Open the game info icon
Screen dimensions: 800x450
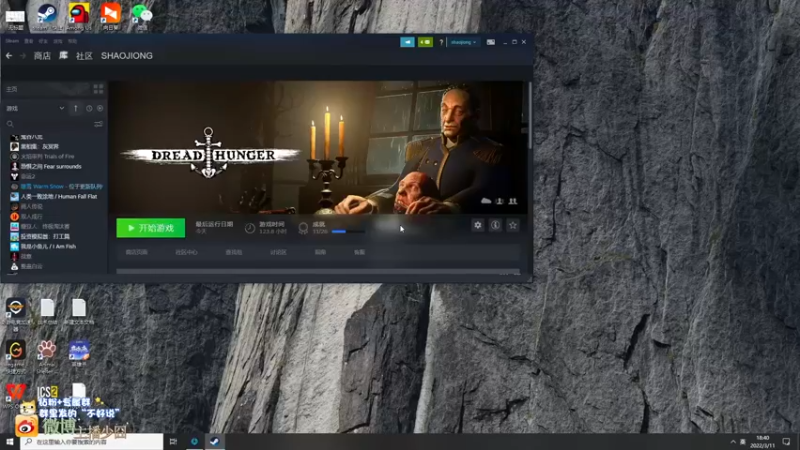click(495, 225)
